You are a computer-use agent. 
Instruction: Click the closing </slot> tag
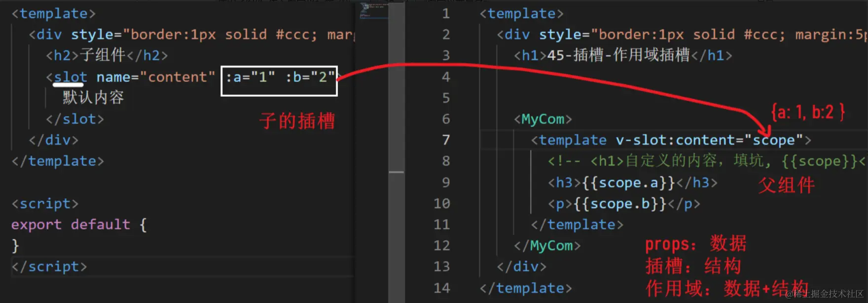coord(75,119)
